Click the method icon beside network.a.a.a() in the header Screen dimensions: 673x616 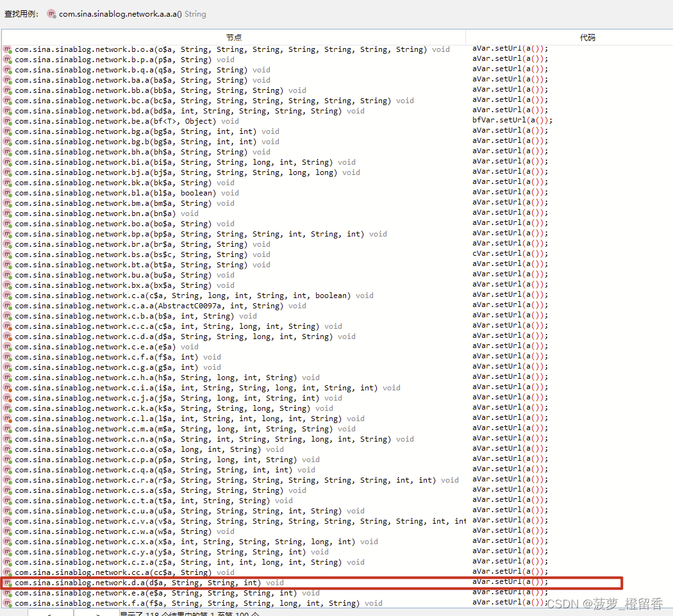(x=51, y=14)
